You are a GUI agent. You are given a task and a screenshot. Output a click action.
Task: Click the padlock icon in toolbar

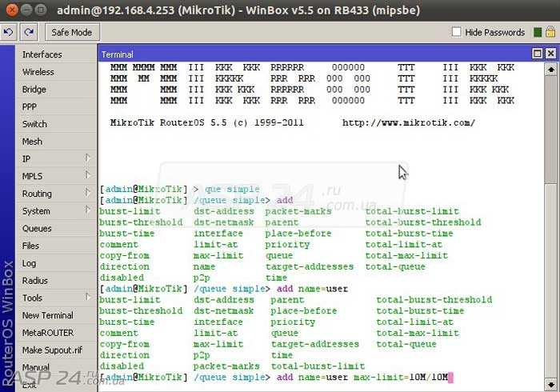550,33
